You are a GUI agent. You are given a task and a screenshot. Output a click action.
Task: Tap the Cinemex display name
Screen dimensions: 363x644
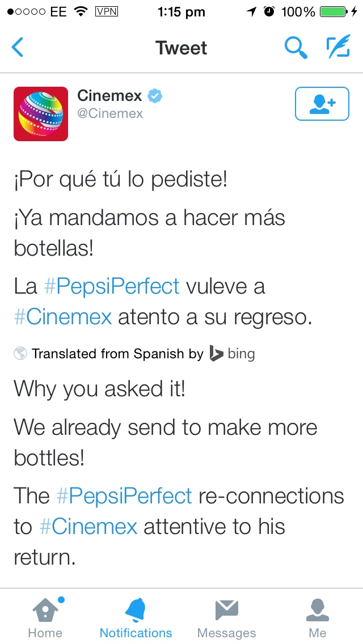(x=109, y=96)
